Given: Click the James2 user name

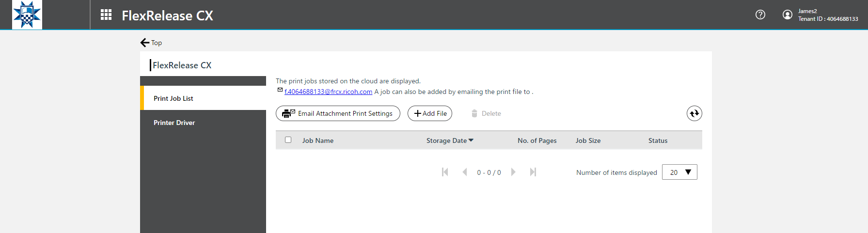Looking at the screenshot, I should click(807, 11).
